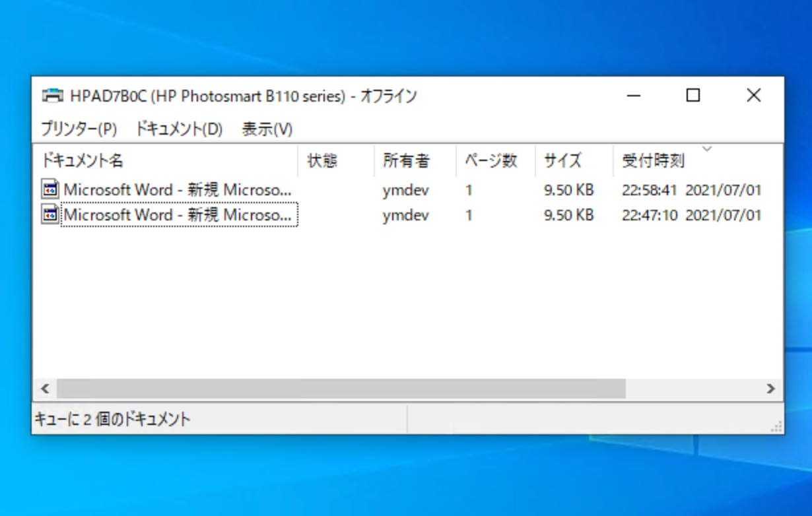Close the printer queue window
This screenshot has height=516, width=812.
(754, 96)
